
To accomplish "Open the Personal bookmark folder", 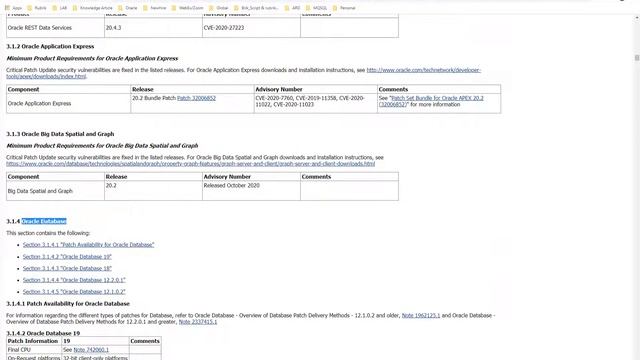I will (344, 8).
